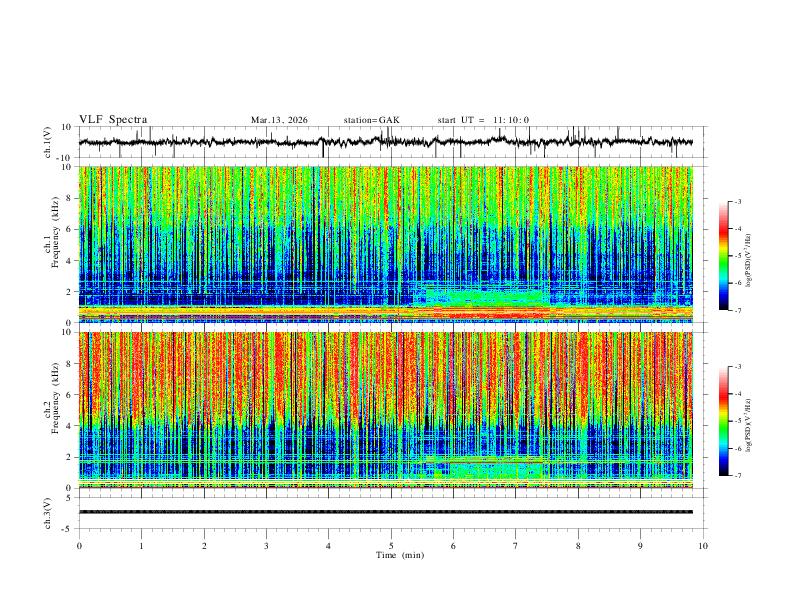Image resolution: width=792 pixels, height=612 pixels.
Task: Click the "-7" label on ch.1 color bar
Action: point(737,310)
